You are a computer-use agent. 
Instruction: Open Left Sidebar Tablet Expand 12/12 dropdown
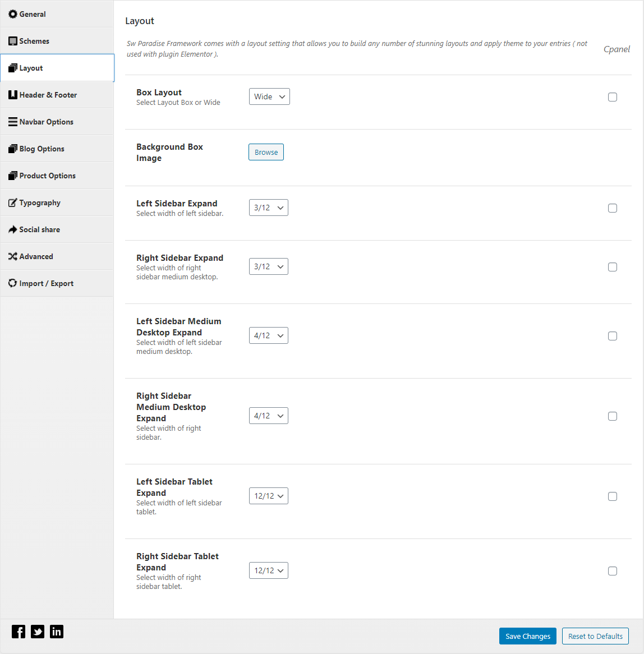coord(269,496)
